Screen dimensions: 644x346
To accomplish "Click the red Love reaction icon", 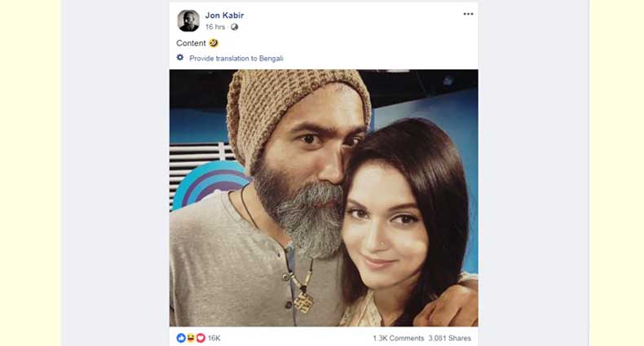I will click(201, 338).
